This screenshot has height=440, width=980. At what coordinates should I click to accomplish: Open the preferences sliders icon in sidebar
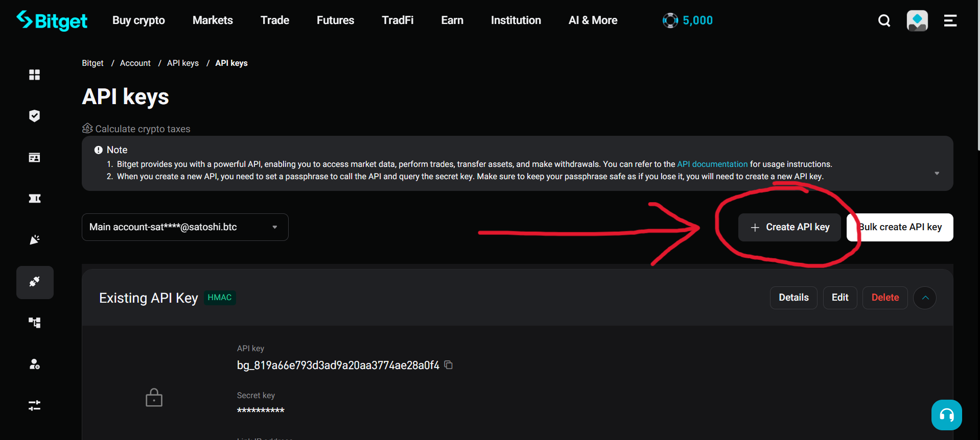34,405
